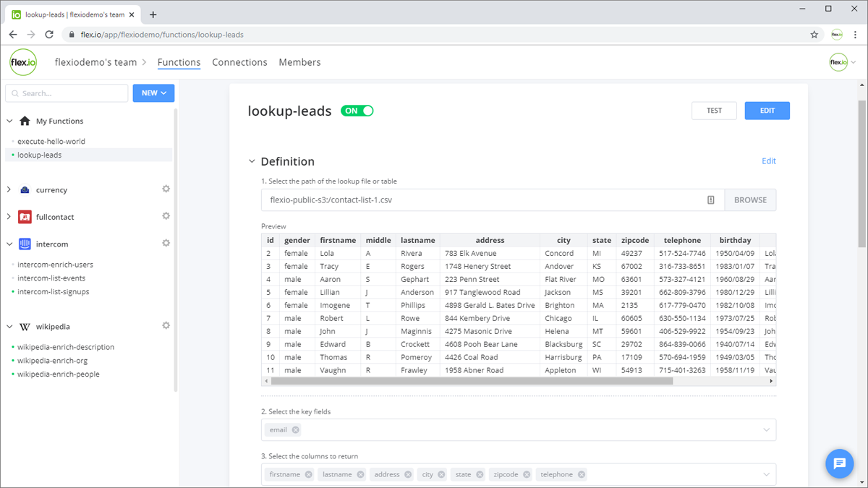The width and height of the screenshot is (868, 488).
Task: Open settings gear for wikipedia
Action: [x=166, y=326]
